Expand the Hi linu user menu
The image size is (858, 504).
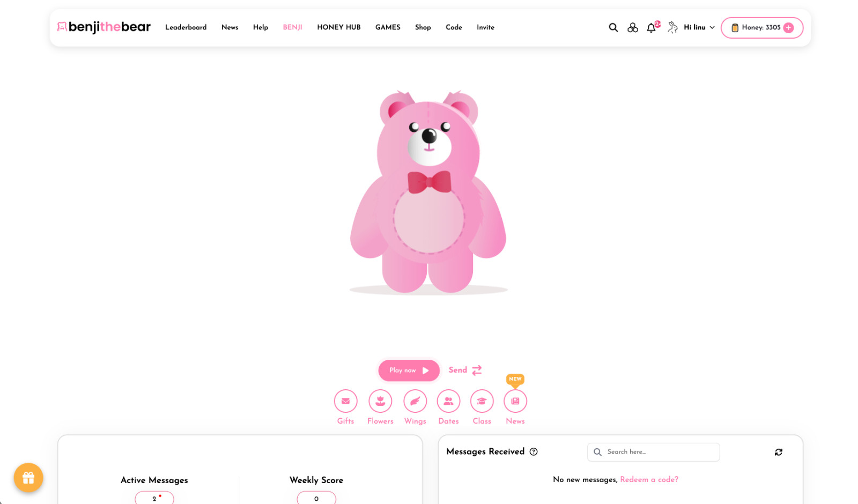699,27
